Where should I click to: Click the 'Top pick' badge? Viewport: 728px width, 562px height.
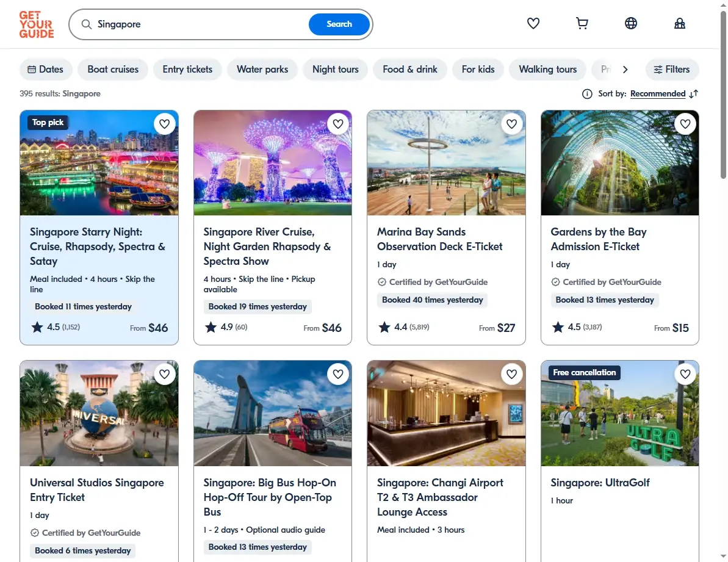pyautogui.click(x=48, y=123)
